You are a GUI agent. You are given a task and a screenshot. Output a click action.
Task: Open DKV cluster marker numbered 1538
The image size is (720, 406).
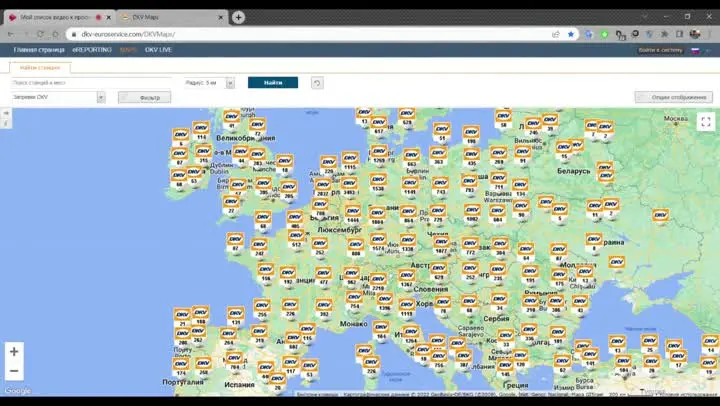378,183
